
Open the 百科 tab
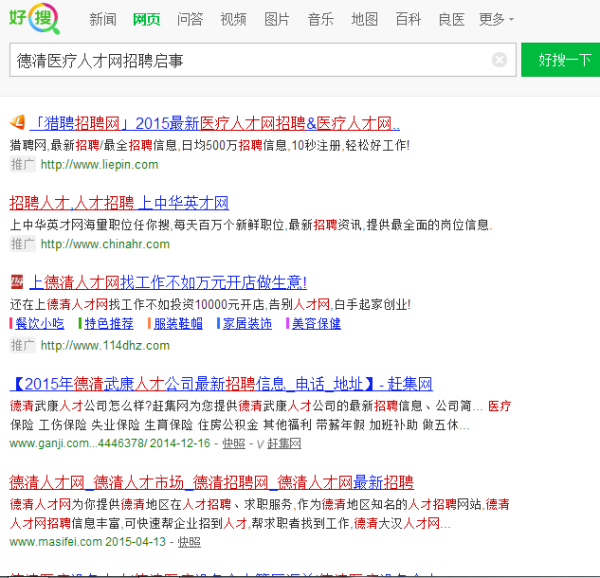408,19
